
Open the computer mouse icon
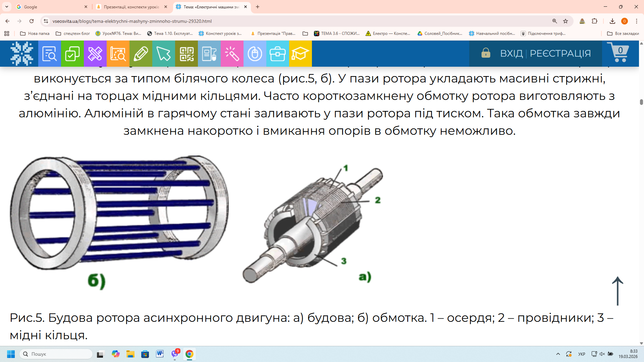pos(255,54)
